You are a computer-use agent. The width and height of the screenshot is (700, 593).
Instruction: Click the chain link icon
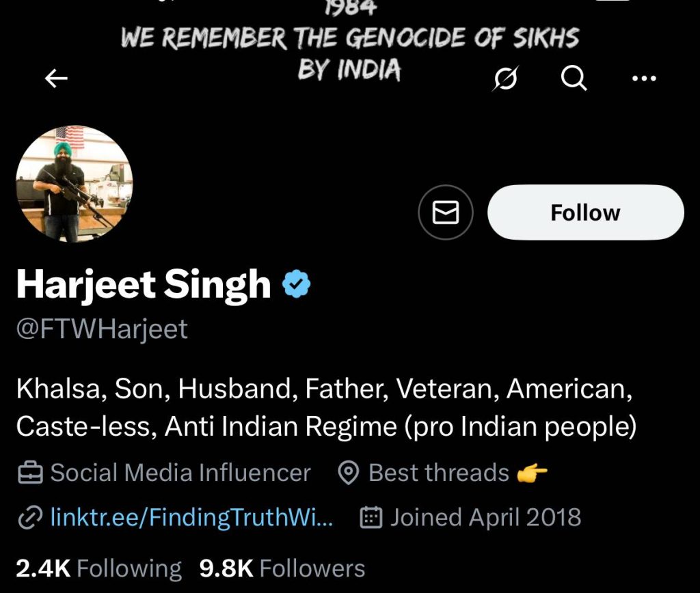[x=31, y=518]
